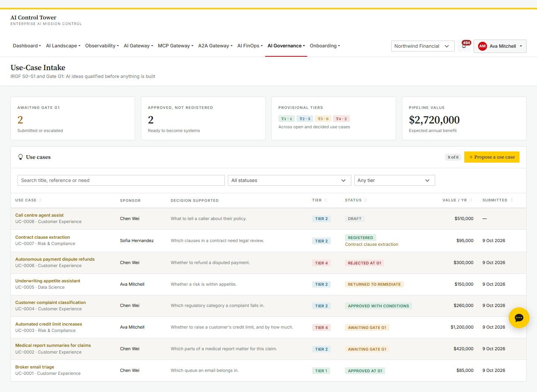Open Medical report summaries for claims
Screen dimensions: 537x392
click(x=53, y=345)
